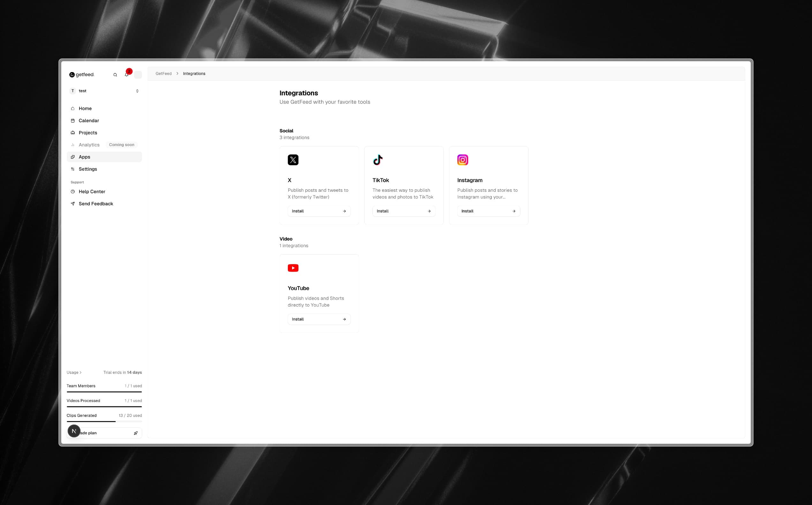Open the search icon in the sidebar header
The width and height of the screenshot is (812, 505).
[x=115, y=74]
